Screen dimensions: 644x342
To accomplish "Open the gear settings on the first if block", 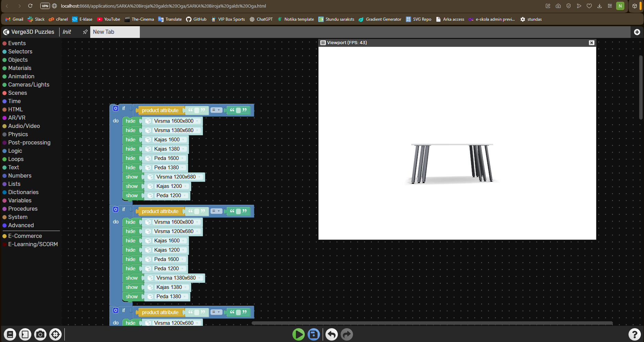I will tap(116, 108).
